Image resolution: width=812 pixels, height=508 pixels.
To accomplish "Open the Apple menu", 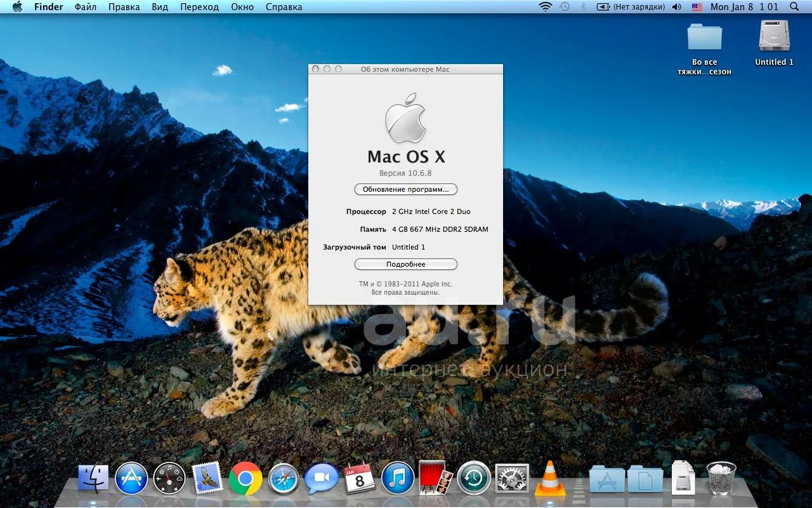I will [x=17, y=7].
